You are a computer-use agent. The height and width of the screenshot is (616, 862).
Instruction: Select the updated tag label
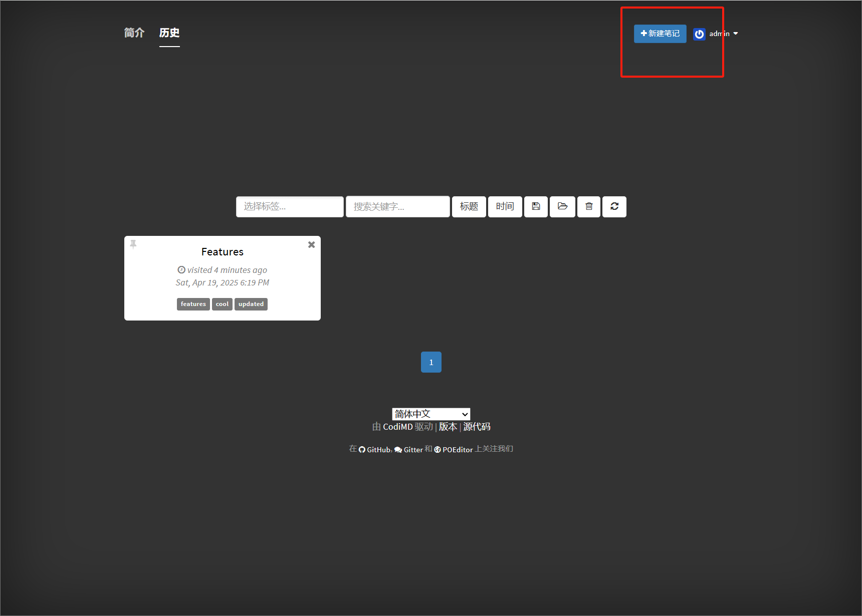point(251,304)
